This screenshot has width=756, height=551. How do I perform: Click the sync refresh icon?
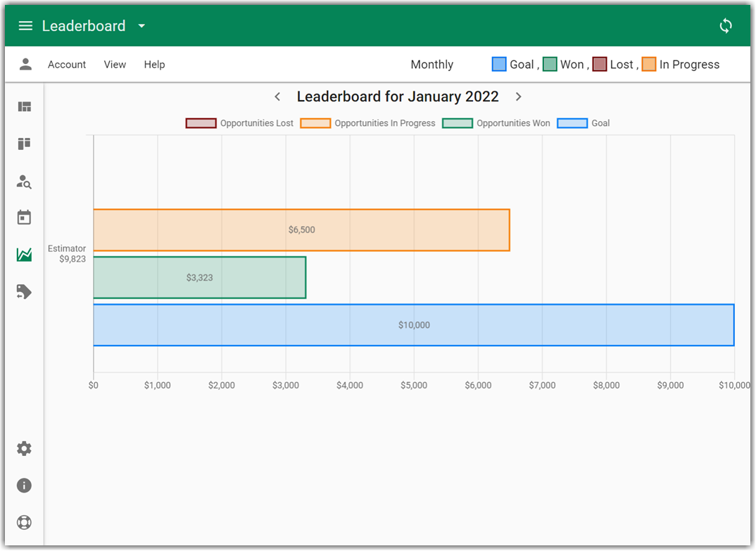coord(725,26)
